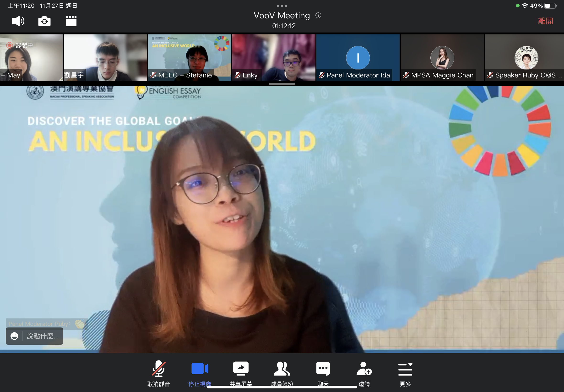
Task: Open the gallery layout view icon
Action: click(71, 21)
